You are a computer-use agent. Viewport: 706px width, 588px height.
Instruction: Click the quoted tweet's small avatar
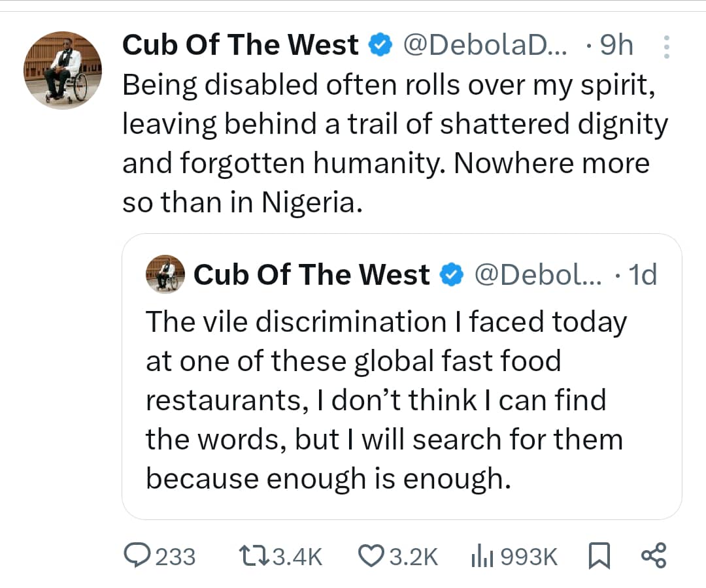coord(165,274)
